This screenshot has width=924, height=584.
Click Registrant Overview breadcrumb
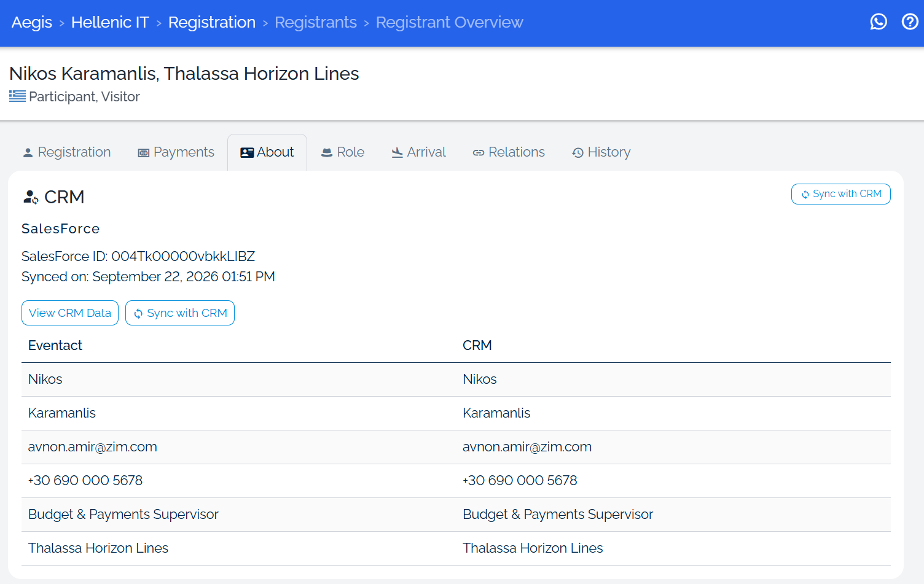[450, 22]
